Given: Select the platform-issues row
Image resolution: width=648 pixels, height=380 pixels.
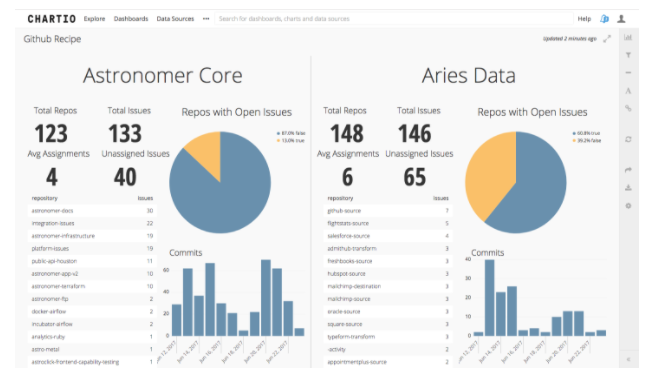Looking at the screenshot, I should pos(92,249).
